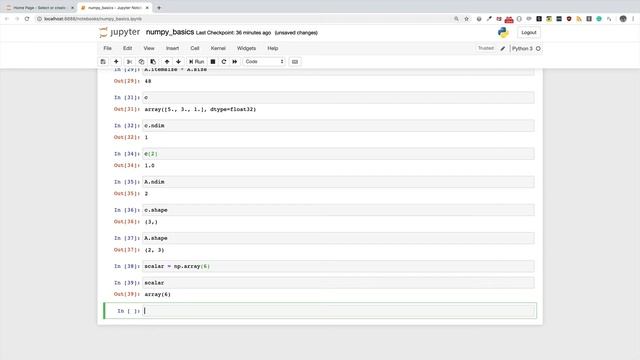Open the browser profile avatar
Screen dimensions: 640x360
tap(623, 19)
